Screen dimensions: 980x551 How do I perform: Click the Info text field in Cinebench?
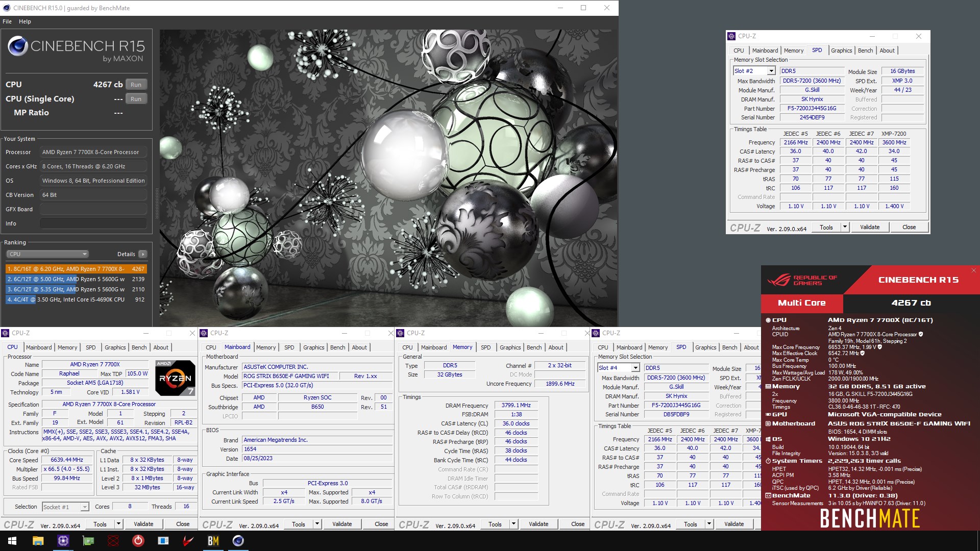pos(93,223)
